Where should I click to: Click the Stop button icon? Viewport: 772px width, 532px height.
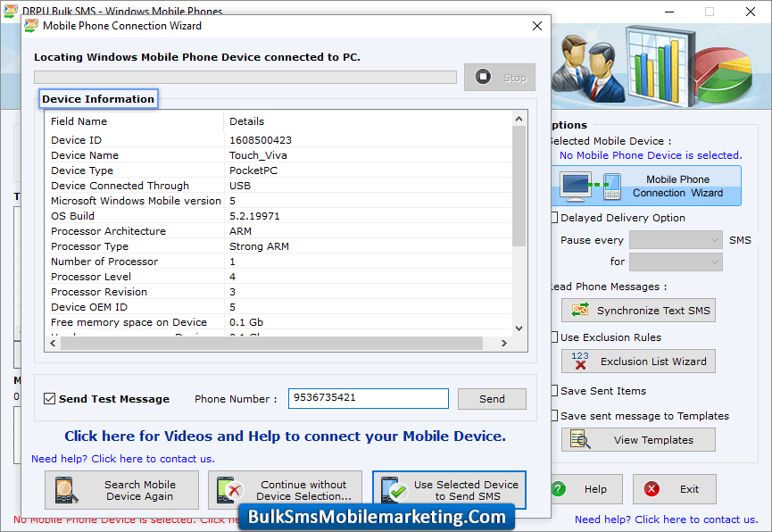tap(483, 77)
